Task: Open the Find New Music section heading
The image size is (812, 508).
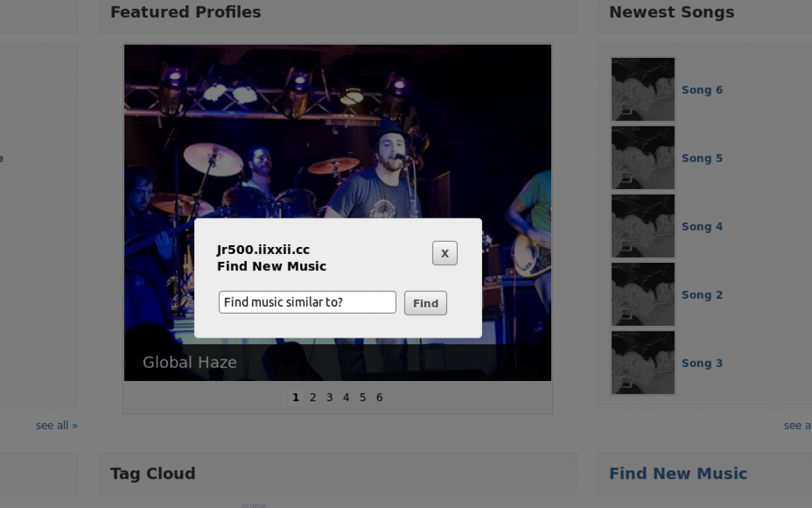Action: point(678,474)
